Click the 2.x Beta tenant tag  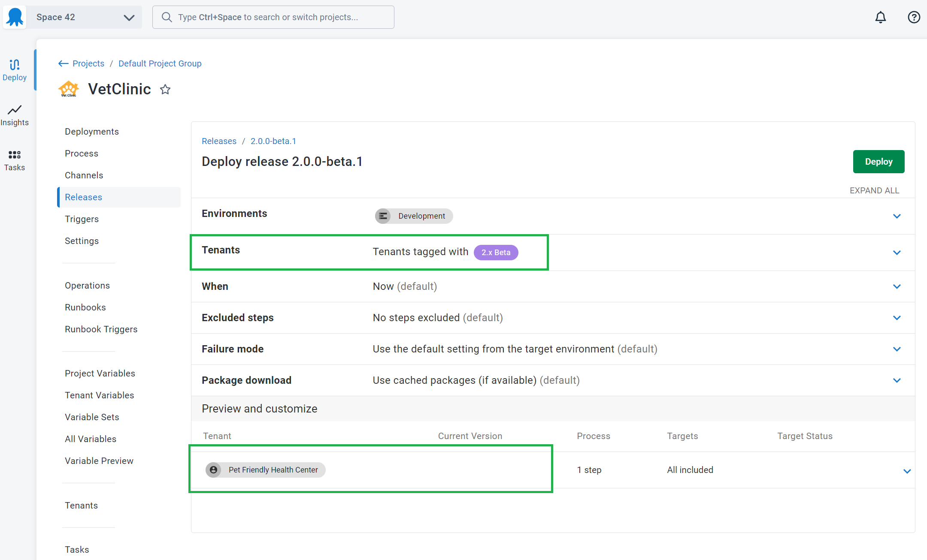pyautogui.click(x=496, y=253)
